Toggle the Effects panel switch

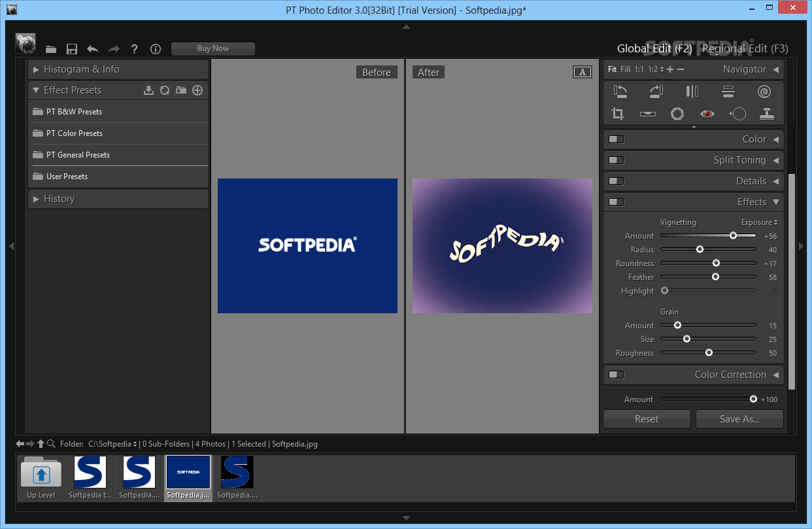[x=617, y=202]
